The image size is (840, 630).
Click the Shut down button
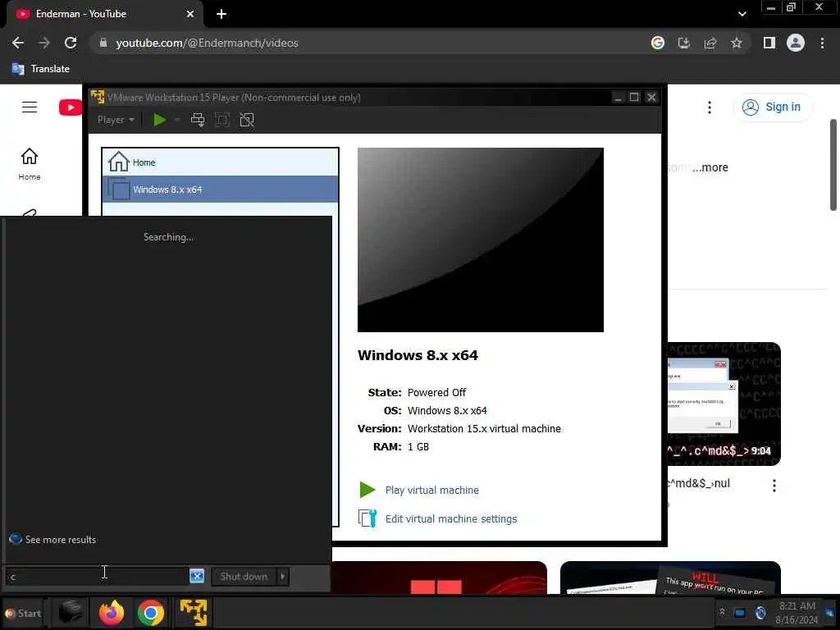pyautogui.click(x=244, y=577)
